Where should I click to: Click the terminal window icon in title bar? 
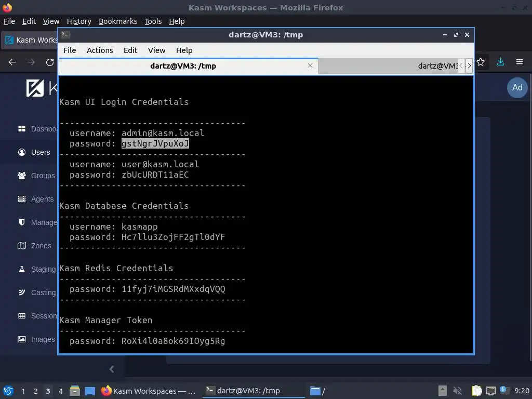[x=65, y=35]
